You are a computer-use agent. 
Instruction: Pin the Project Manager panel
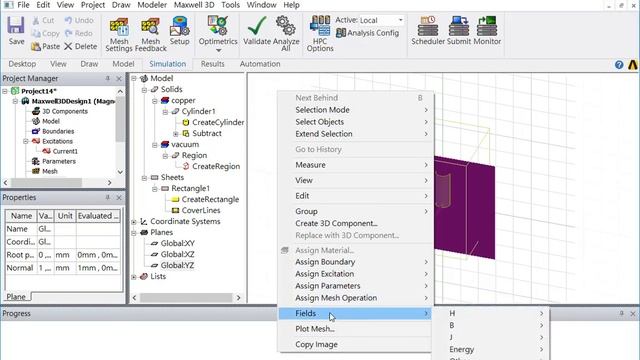(x=108, y=78)
